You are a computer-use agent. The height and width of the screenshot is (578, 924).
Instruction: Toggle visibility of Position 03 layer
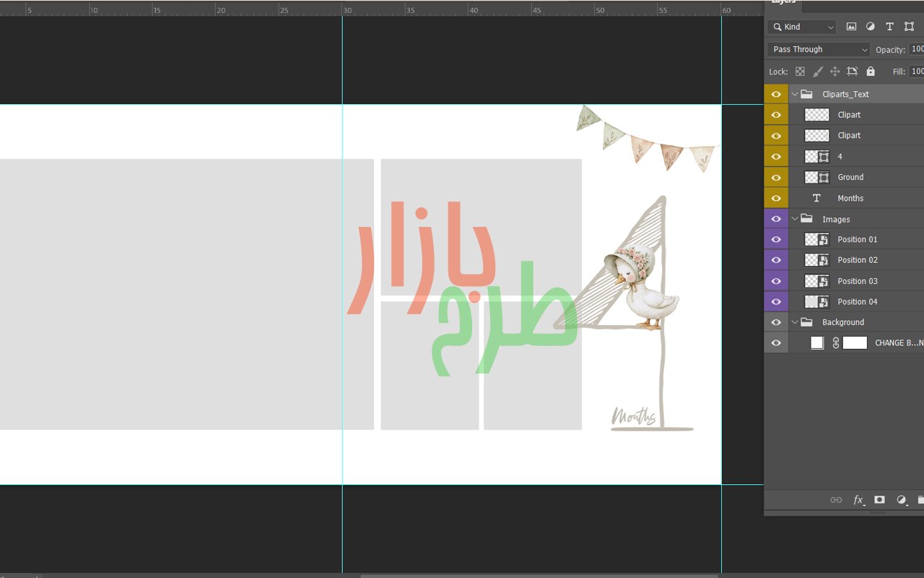(x=776, y=281)
